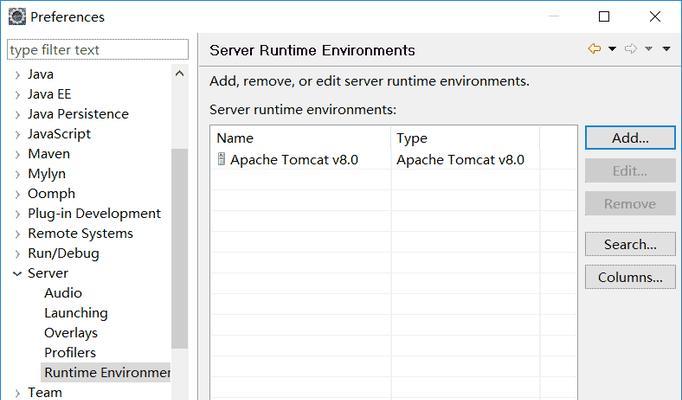Click the Search... button

click(630, 244)
